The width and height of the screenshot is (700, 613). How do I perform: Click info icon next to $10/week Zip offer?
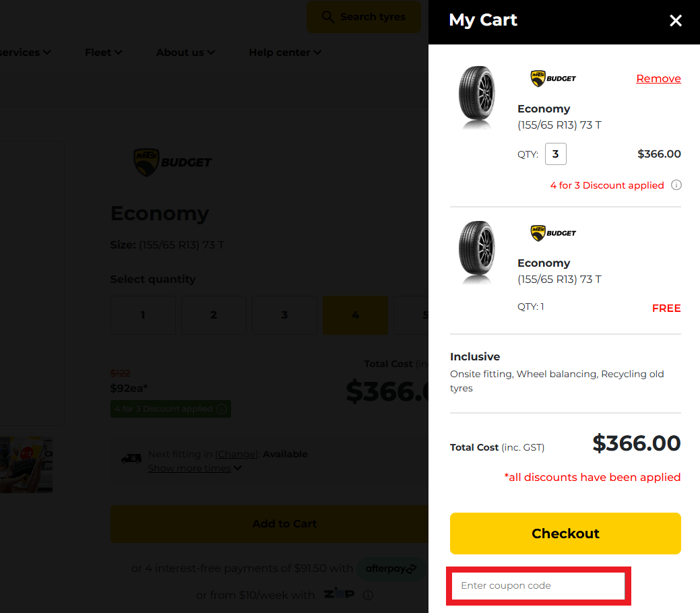coord(368,595)
